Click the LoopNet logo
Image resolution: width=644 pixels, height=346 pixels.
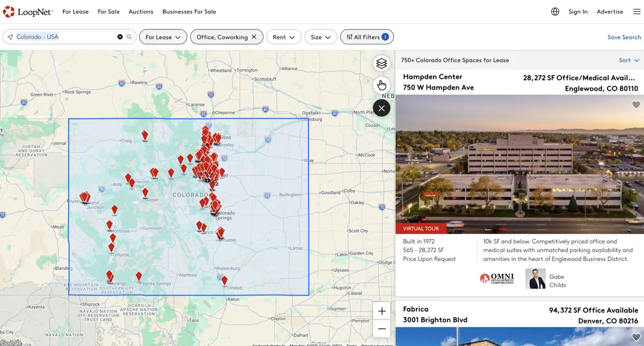click(28, 11)
